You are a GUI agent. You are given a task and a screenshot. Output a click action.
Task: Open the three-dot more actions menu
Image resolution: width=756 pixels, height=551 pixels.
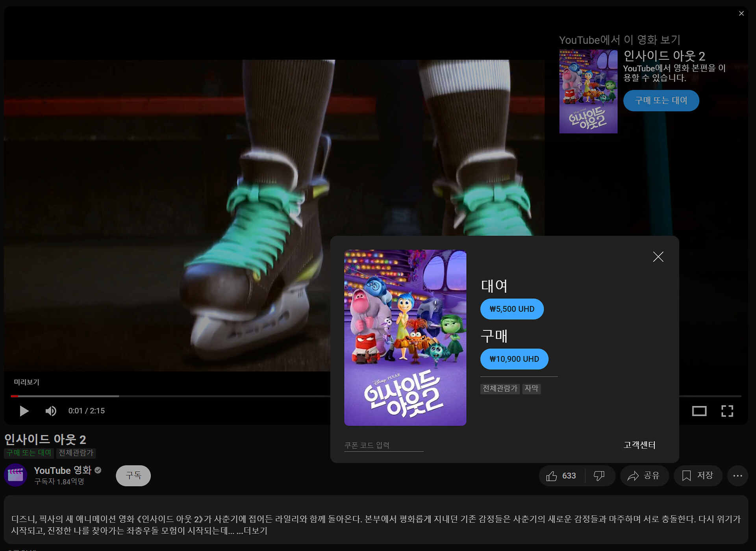(x=737, y=476)
